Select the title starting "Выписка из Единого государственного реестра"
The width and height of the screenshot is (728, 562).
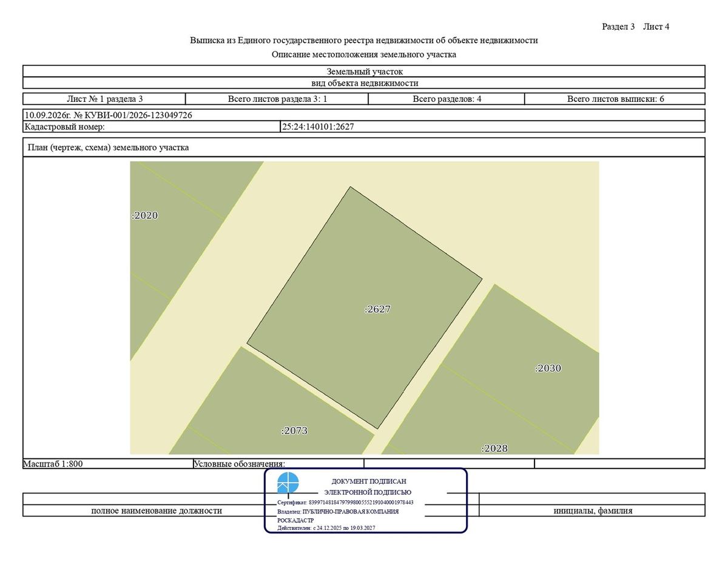tap(364, 41)
